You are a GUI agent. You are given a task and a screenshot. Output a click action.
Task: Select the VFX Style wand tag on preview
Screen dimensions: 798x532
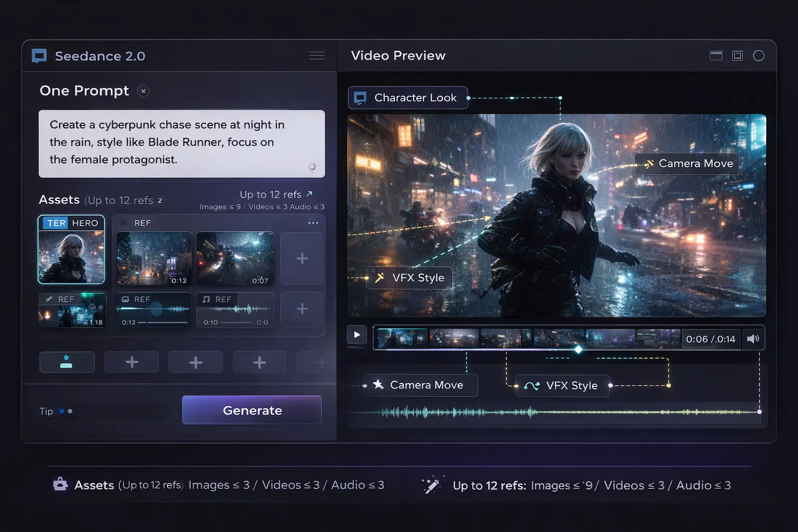tap(409, 278)
